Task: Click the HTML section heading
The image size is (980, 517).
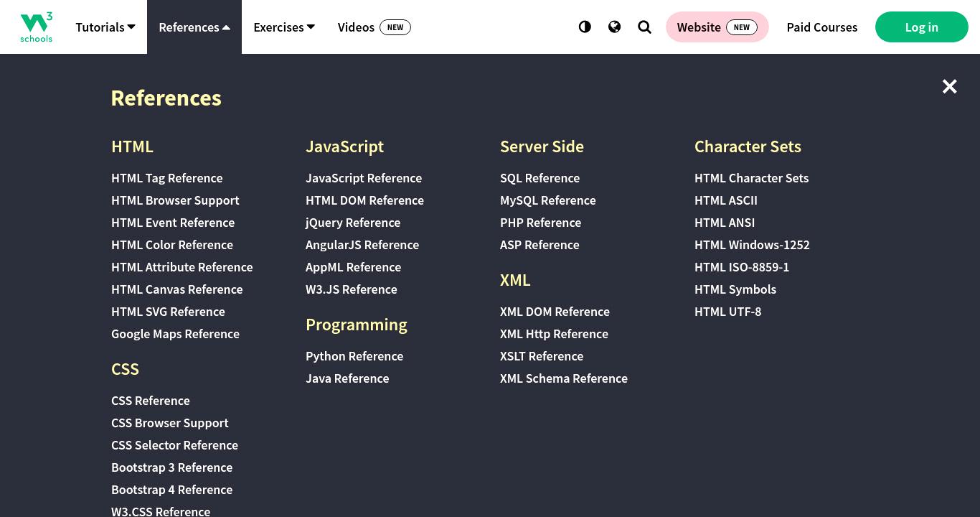Action: (x=132, y=146)
